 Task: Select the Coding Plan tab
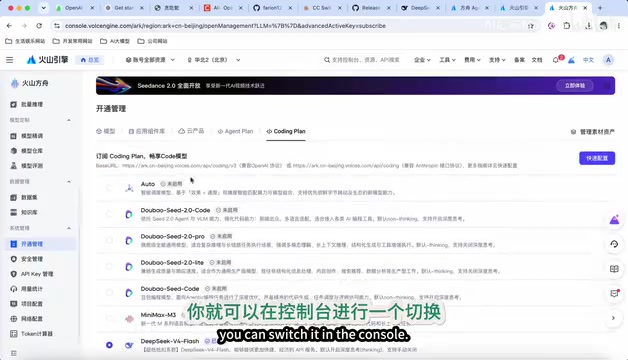(286, 131)
